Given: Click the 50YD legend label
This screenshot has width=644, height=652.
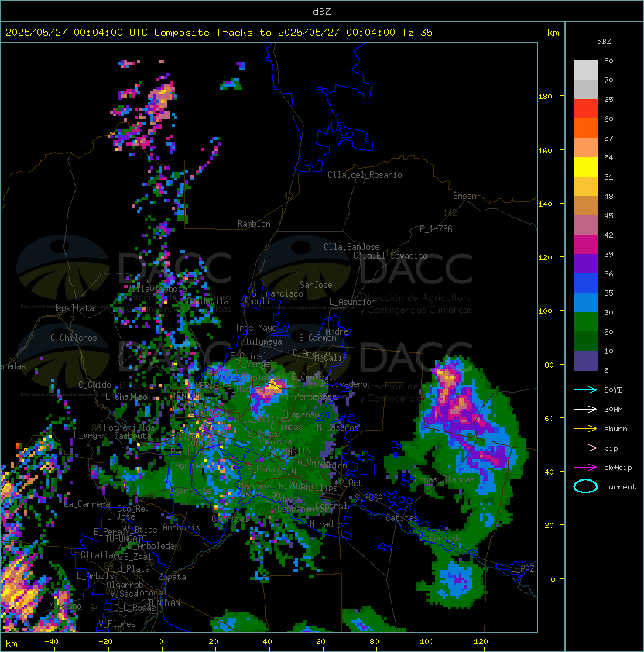Looking at the screenshot, I should (x=613, y=389).
